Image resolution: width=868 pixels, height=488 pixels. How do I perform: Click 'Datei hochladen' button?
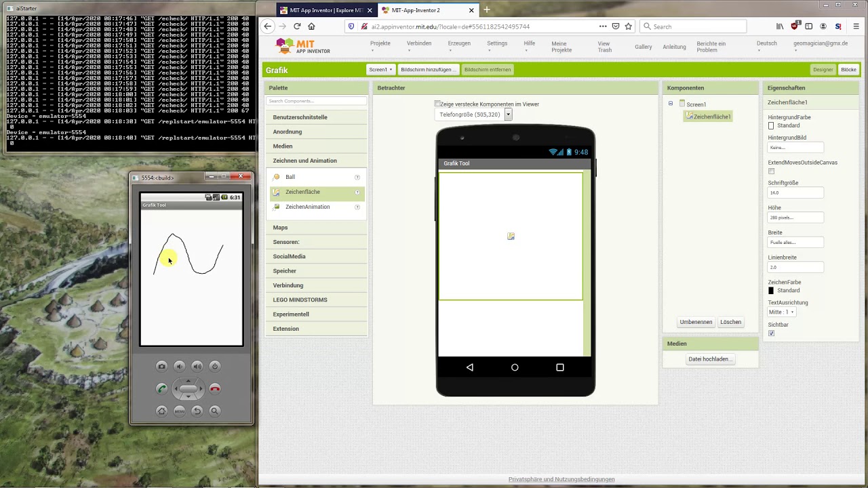point(709,359)
